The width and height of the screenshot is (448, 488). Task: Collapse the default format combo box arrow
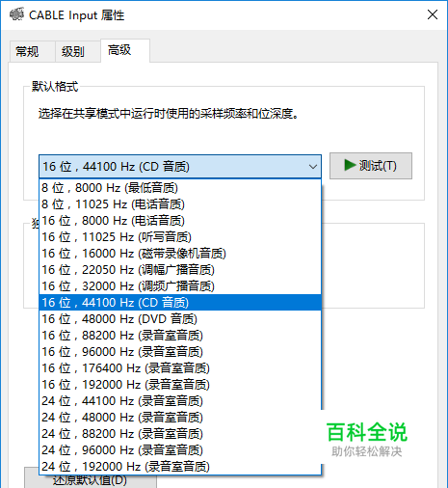[x=313, y=167]
